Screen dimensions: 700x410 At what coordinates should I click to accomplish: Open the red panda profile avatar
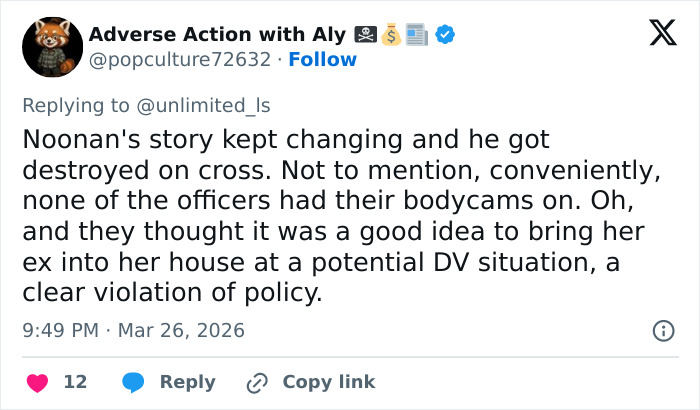[x=52, y=47]
